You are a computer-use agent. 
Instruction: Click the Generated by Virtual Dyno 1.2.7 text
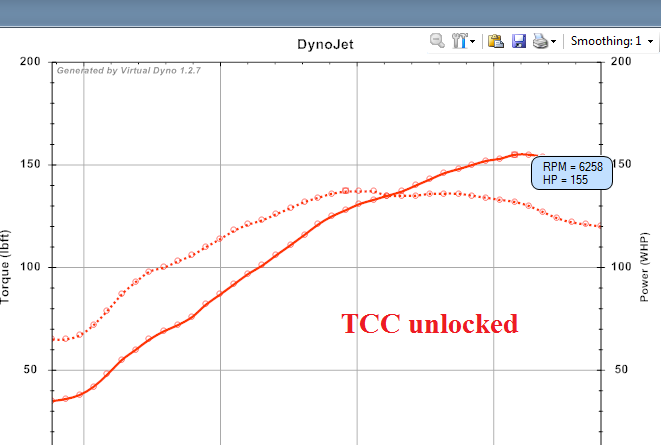(129, 70)
